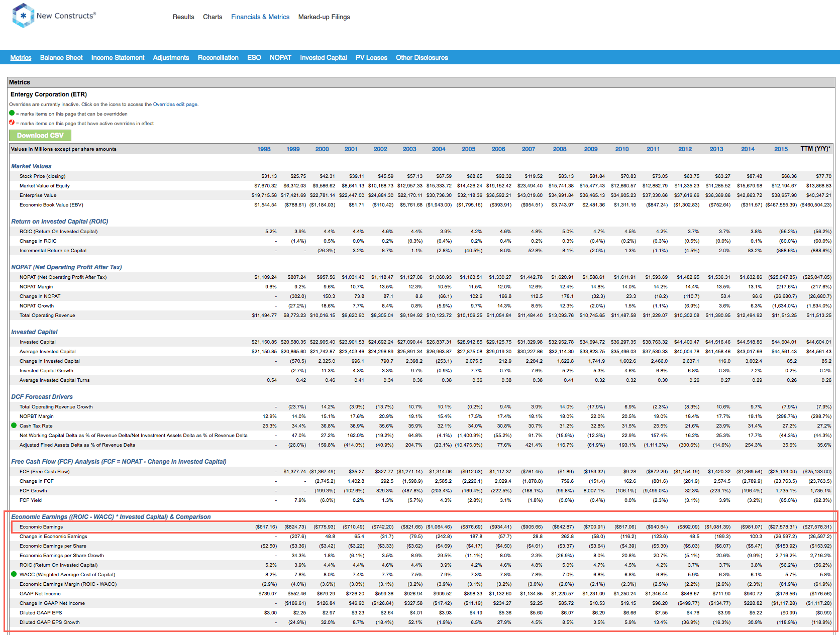This screenshot has height=635, width=840.
Task: Click the 1998 column header
Action: pyautogui.click(x=264, y=149)
